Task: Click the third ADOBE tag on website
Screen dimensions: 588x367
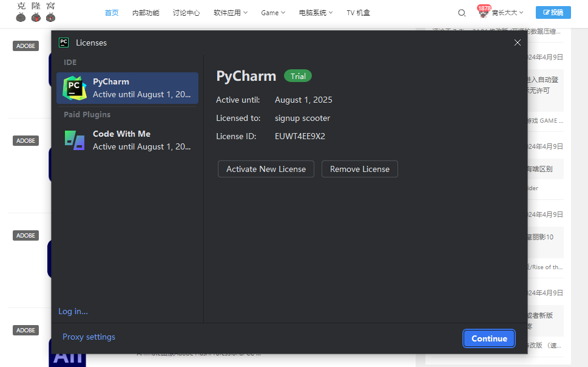Action: [x=25, y=236]
